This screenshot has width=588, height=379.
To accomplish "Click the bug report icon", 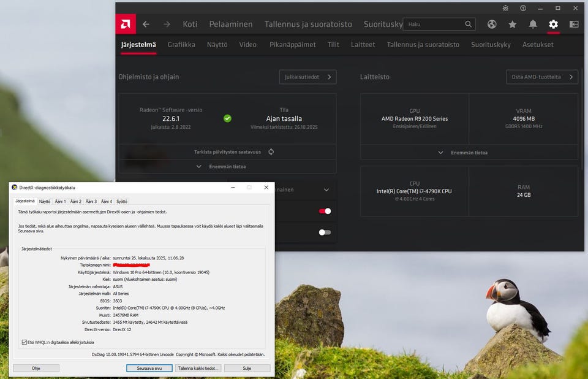I will point(505,8).
